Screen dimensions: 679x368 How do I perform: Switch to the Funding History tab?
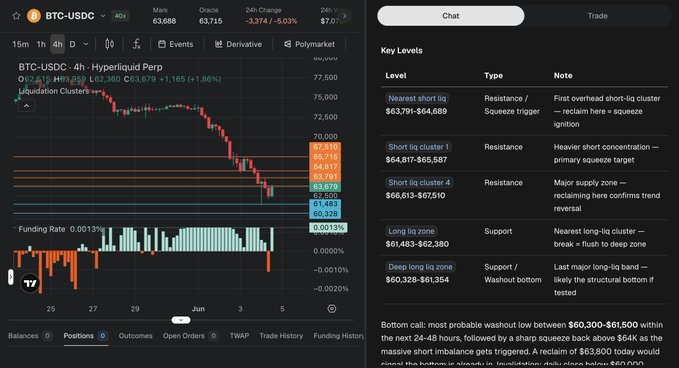point(339,336)
